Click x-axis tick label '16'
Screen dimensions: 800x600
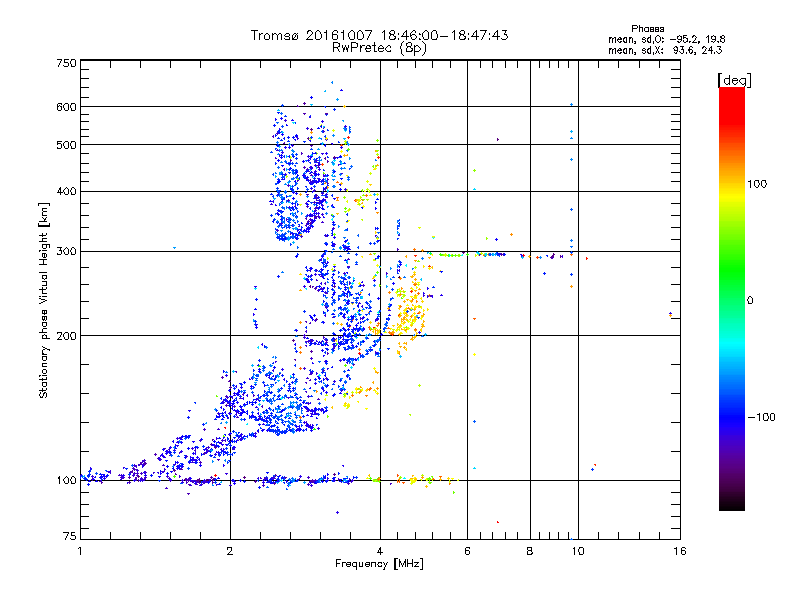[x=680, y=551]
